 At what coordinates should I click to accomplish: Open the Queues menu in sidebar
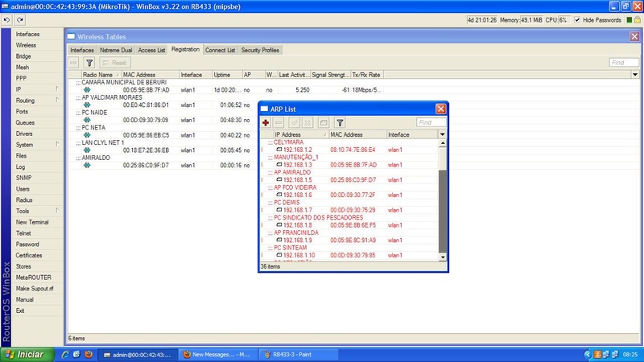pos(25,122)
